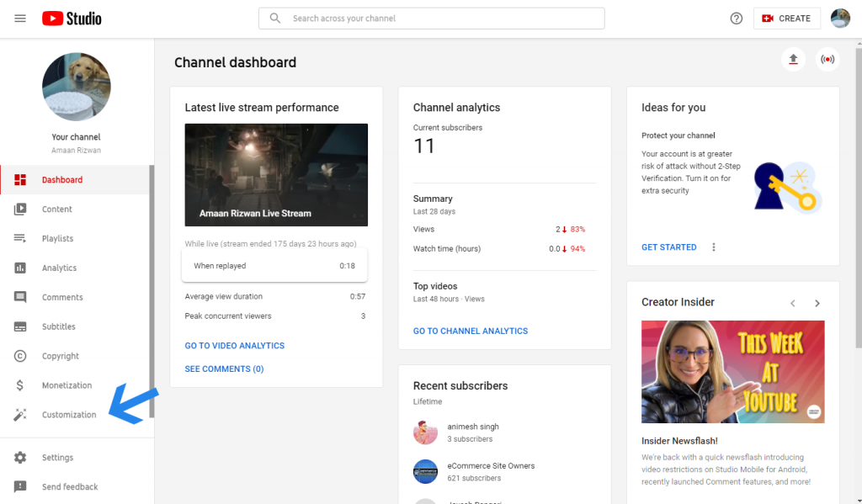This screenshot has height=504, width=862.
Task: Click the 'eCommerce Site Owners' subscriber name
Action: 491,465
